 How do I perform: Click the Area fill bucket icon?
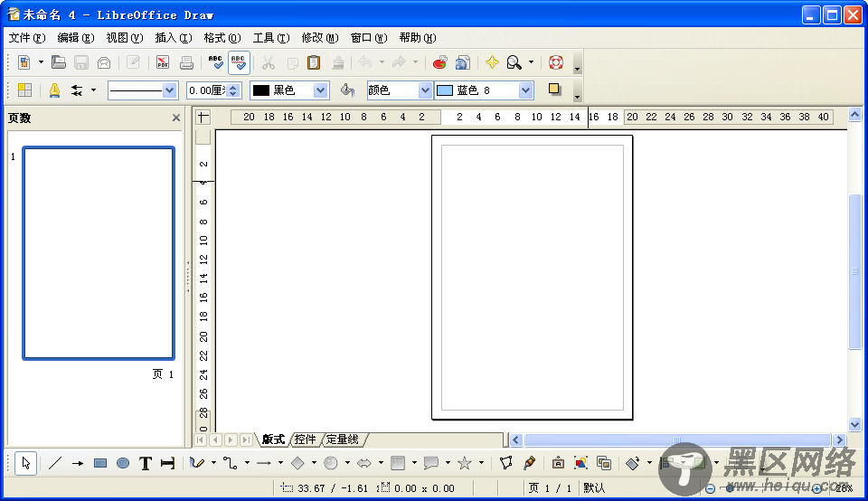click(x=347, y=90)
